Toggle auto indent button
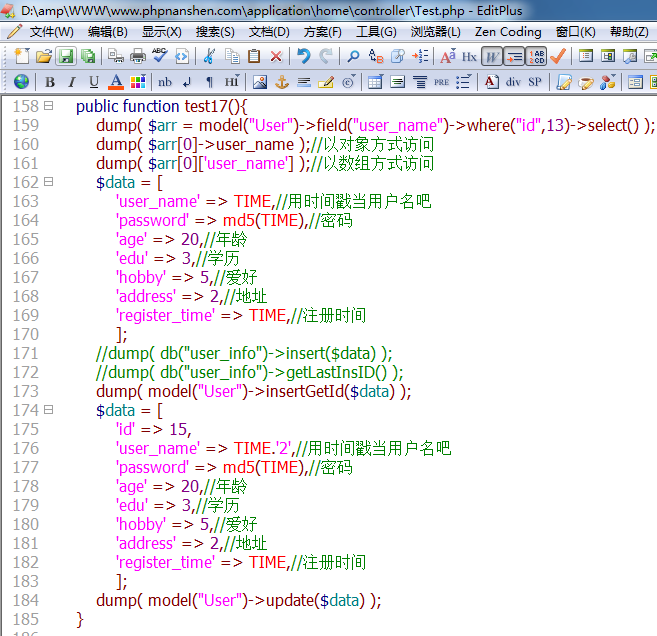Image resolution: width=657 pixels, height=636 pixels. (514, 56)
